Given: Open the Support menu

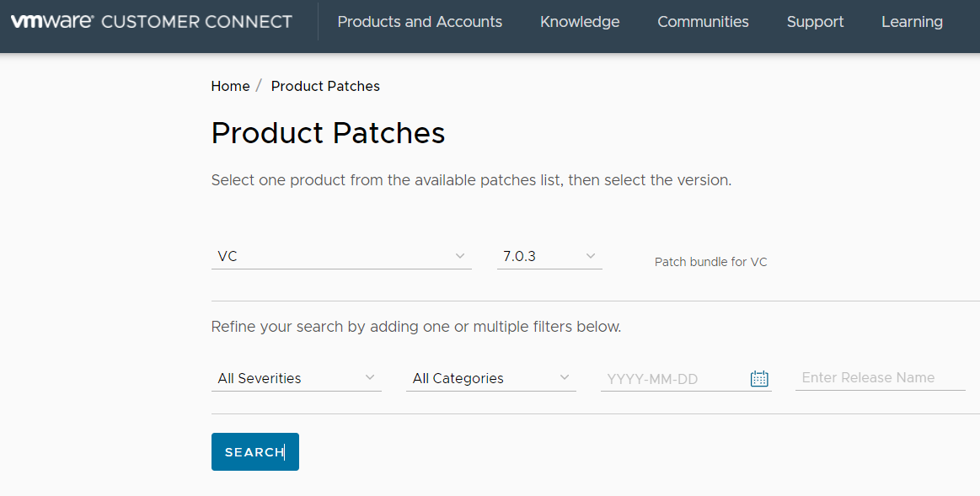Looking at the screenshot, I should point(815,22).
